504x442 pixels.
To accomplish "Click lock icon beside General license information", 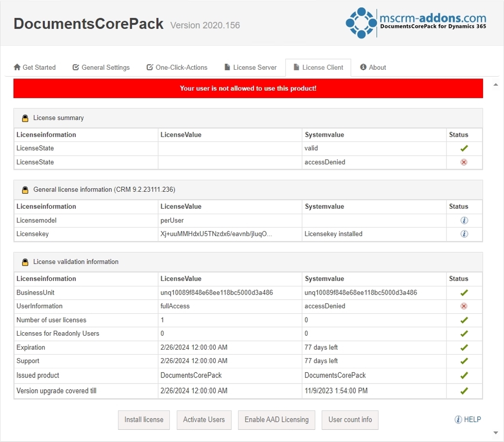I will 25,190.
